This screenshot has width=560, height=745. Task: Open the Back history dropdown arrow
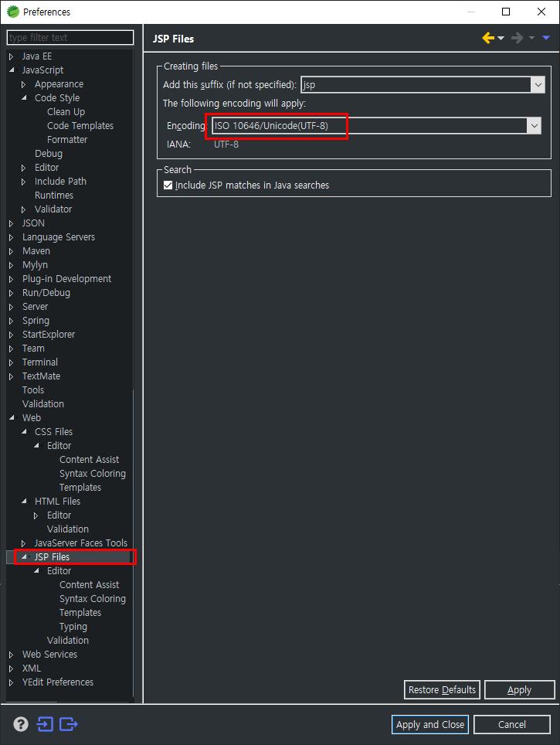tap(501, 39)
